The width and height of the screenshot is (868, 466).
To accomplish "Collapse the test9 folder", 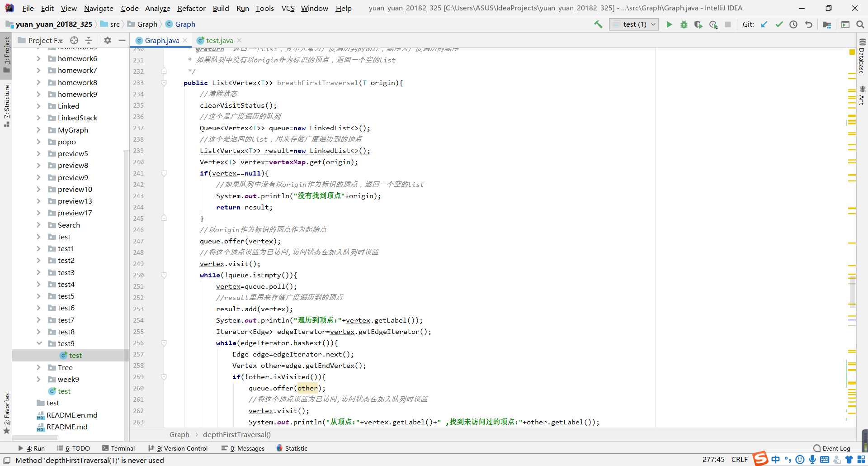I will pos(39,343).
